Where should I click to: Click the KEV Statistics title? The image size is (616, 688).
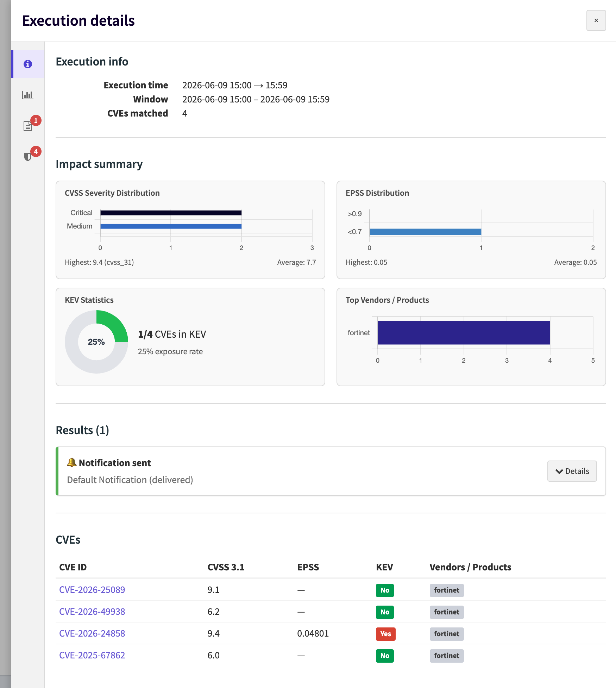[89, 300]
